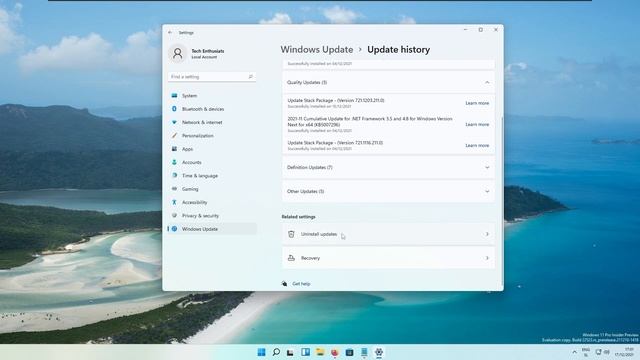Click the back arrow in Settings title bar
640x360 pixels.
coord(170,32)
